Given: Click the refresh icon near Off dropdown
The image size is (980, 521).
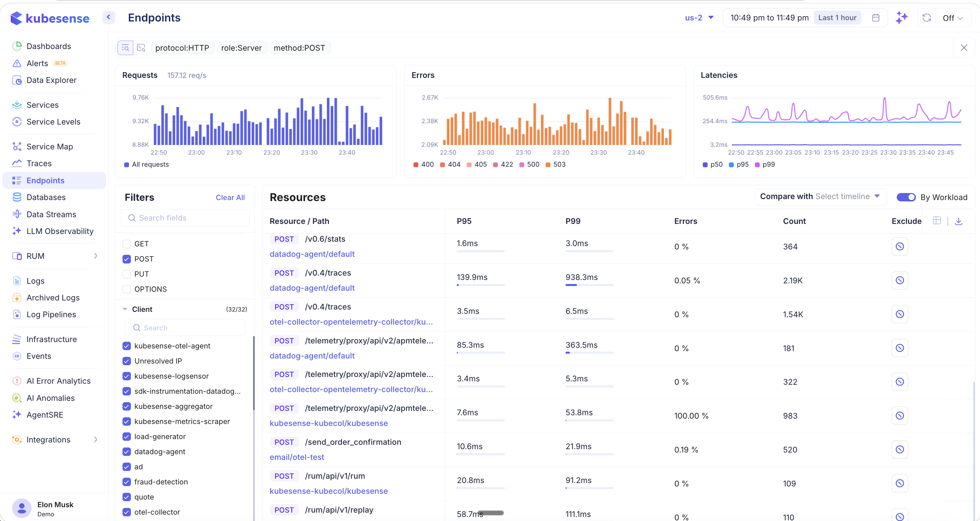Looking at the screenshot, I should point(927,17).
